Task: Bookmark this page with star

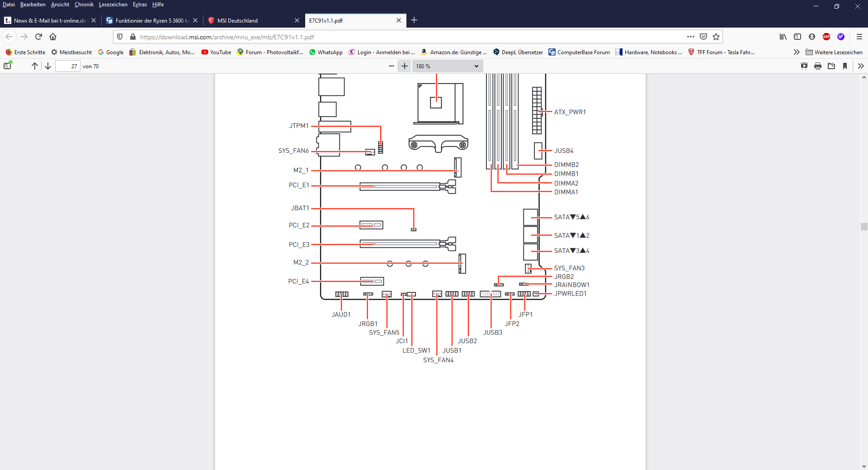Action: pos(716,37)
